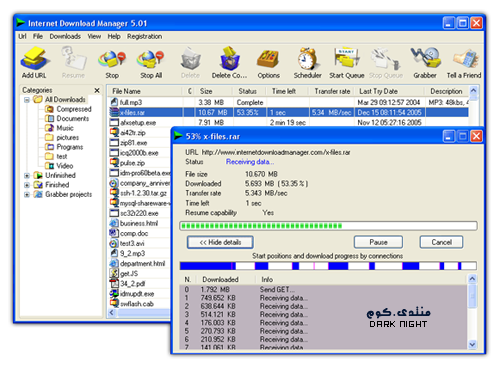
Task: Select connection 3 row with 514.121 KB
Action: tap(323, 314)
